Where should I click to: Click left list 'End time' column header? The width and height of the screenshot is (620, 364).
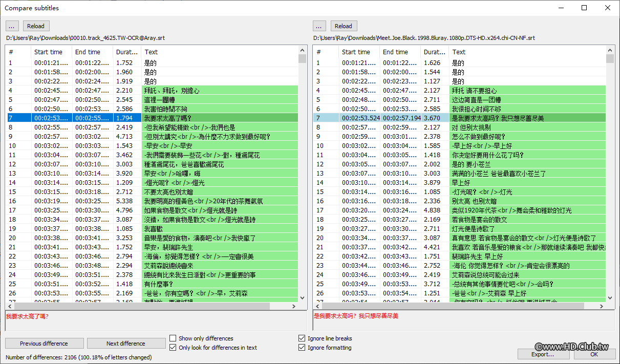[92, 52]
